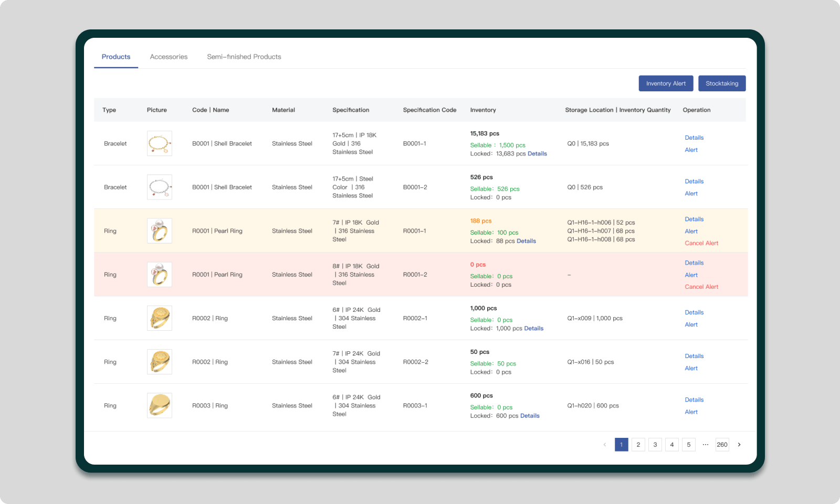840x504 pixels.
Task: Go to page 4
Action: pyautogui.click(x=672, y=445)
